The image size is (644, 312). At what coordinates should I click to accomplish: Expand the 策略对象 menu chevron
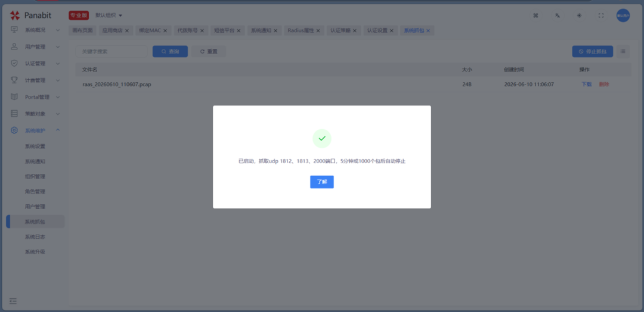58,114
